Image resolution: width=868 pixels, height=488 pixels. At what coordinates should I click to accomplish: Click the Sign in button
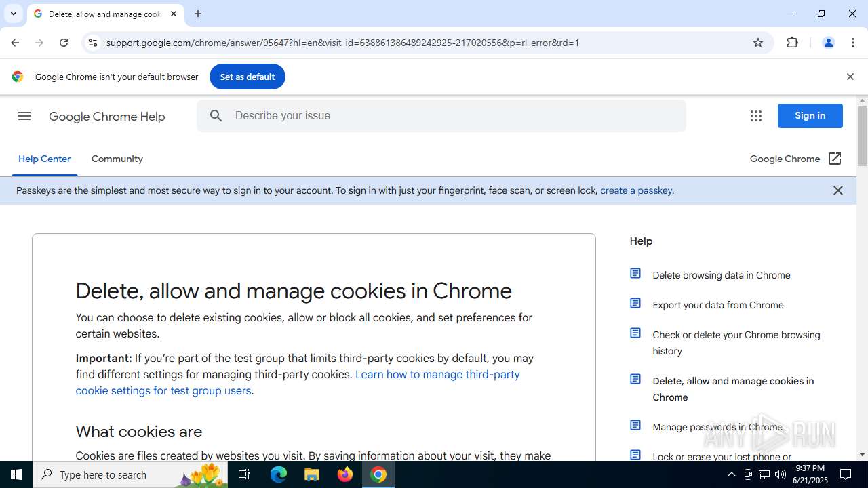point(810,116)
